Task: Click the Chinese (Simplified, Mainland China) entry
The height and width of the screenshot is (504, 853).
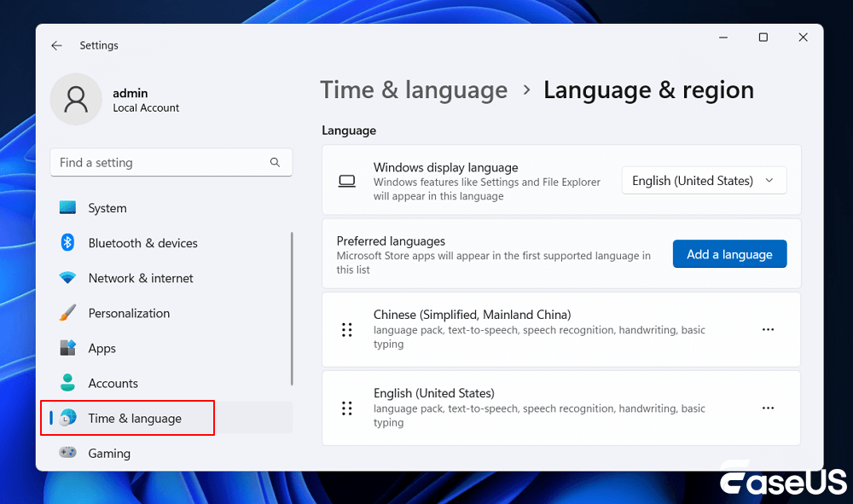Action: [561, 329]
